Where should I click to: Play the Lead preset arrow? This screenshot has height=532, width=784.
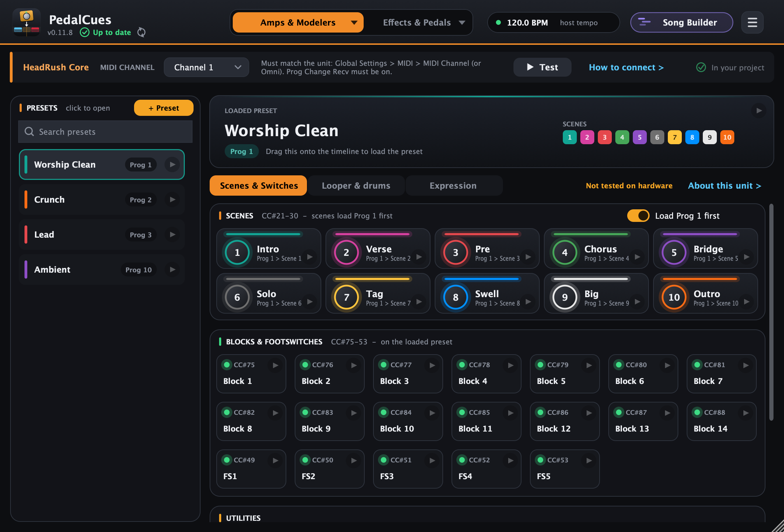(172, 234)
